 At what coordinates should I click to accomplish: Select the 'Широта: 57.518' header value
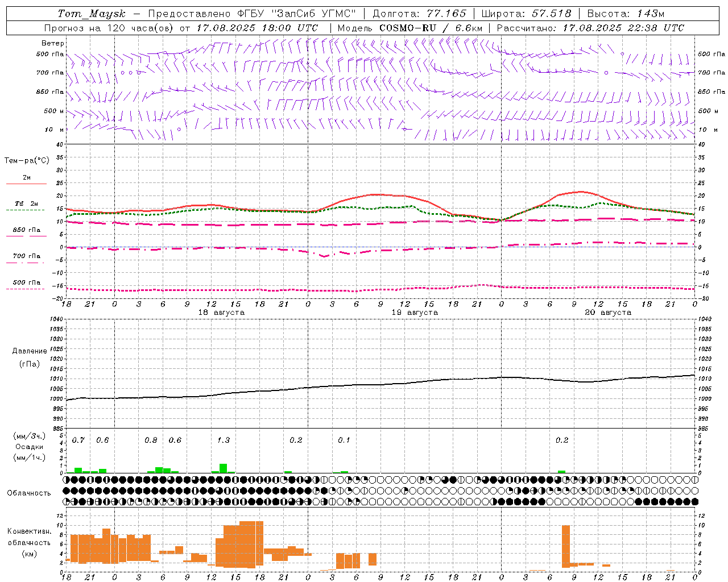[526, 14]
